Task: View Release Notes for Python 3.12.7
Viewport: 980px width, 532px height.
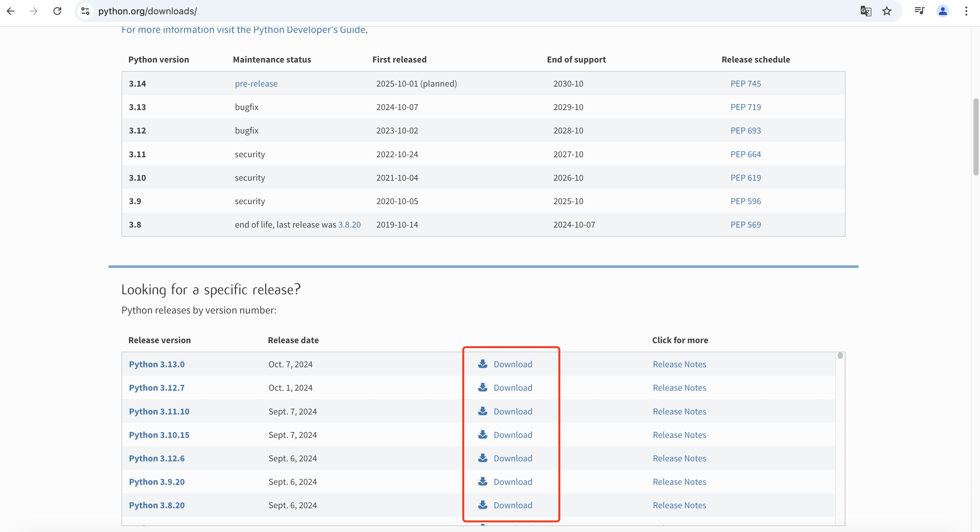Action: pos(679,388)
